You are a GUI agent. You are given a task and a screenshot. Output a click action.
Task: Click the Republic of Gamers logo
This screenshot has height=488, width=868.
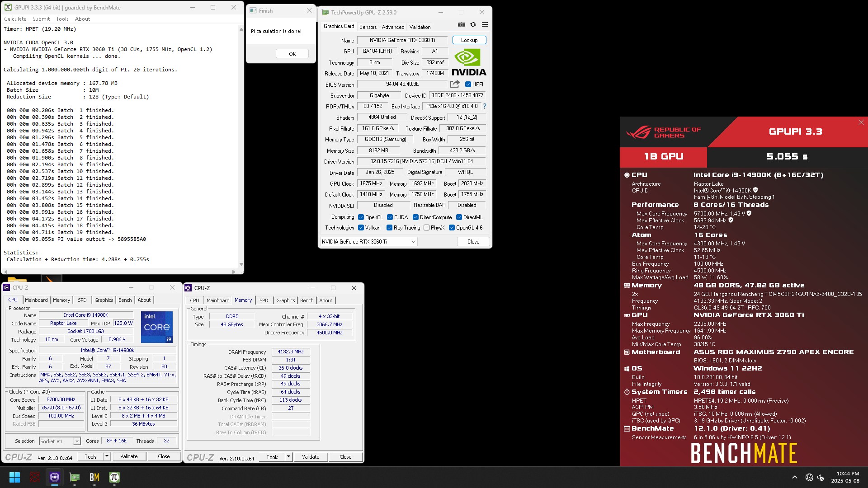[663, 132]
